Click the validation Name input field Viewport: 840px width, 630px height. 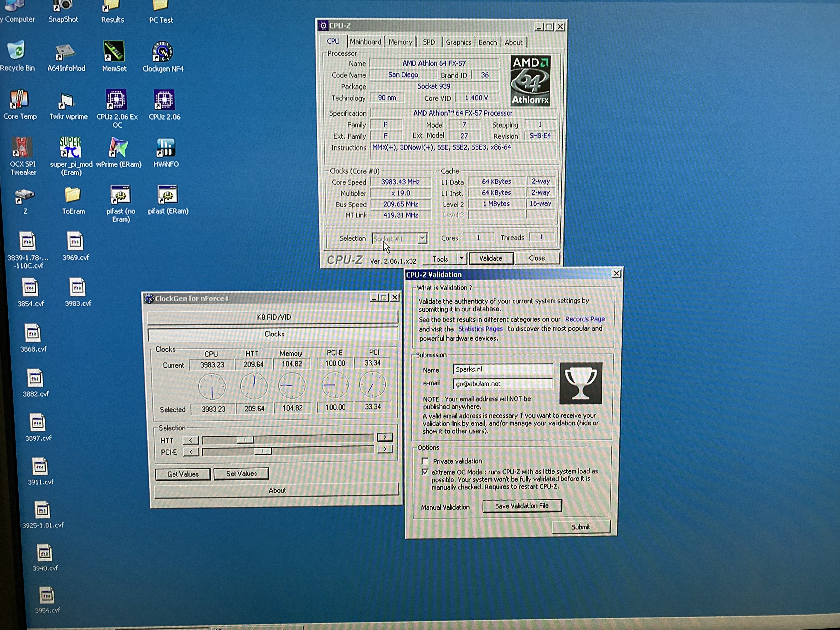[x=503, y=369]
